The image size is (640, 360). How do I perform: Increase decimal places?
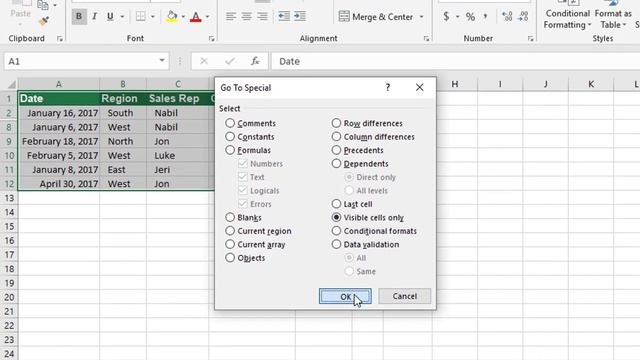click(507, 16)
